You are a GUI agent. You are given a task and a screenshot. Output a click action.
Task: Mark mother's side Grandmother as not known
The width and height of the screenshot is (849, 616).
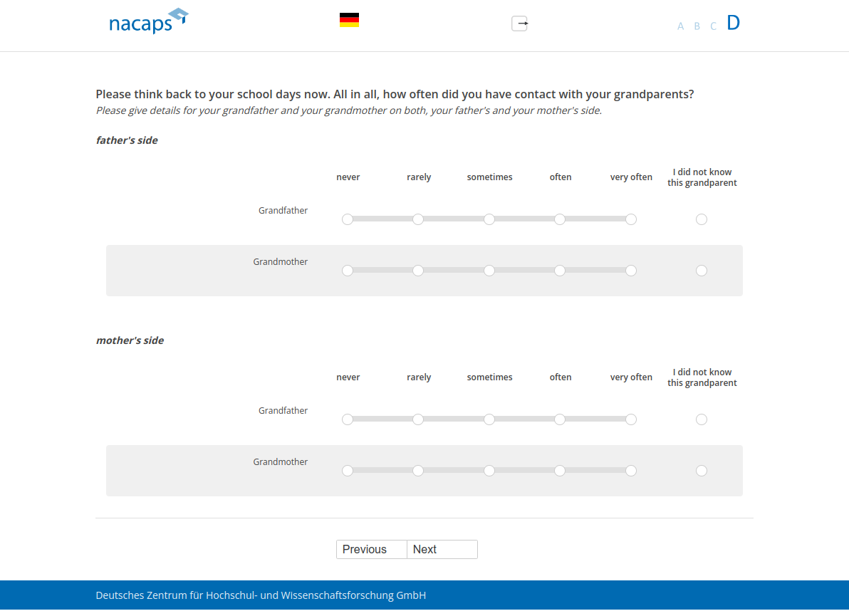(702, 471)
